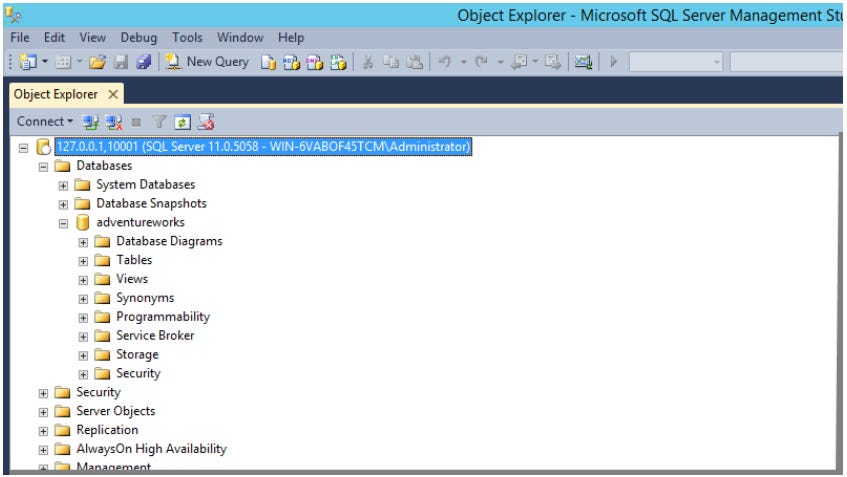Select the Replication tree item
Viewport: 847px width, 477px height.
click(107, 430)
